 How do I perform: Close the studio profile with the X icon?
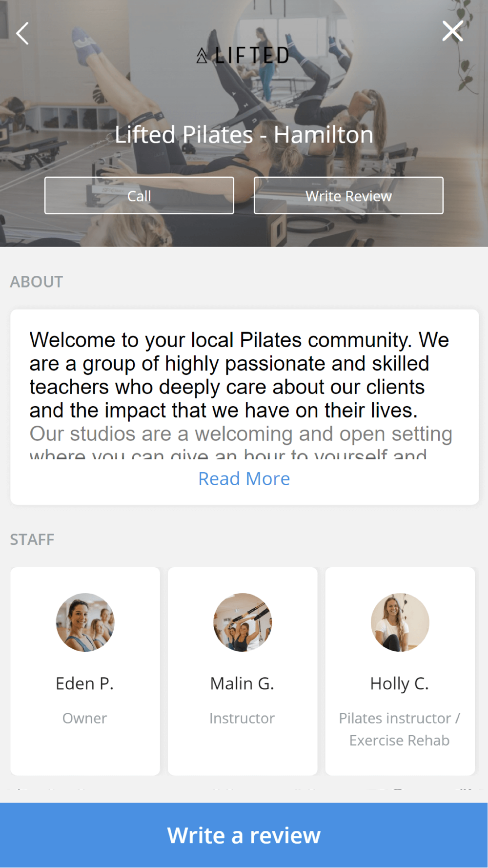(x=452, y=31)
